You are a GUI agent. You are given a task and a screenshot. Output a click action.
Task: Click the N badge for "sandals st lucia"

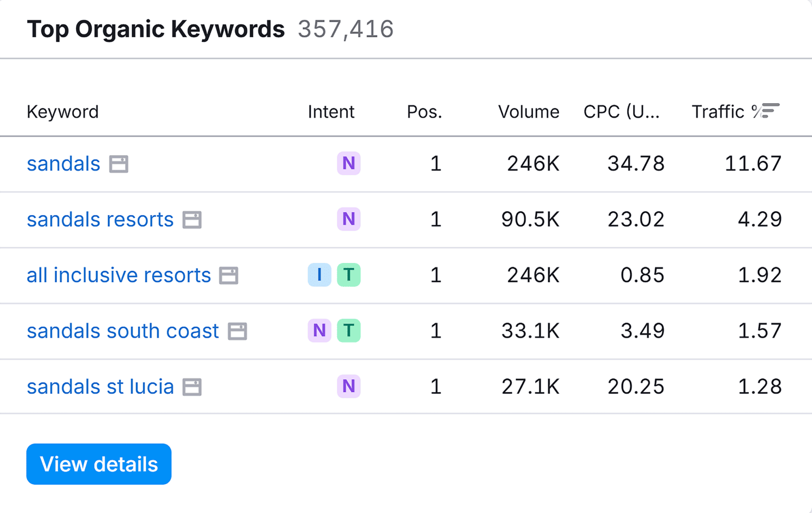[x=348, y=386]
